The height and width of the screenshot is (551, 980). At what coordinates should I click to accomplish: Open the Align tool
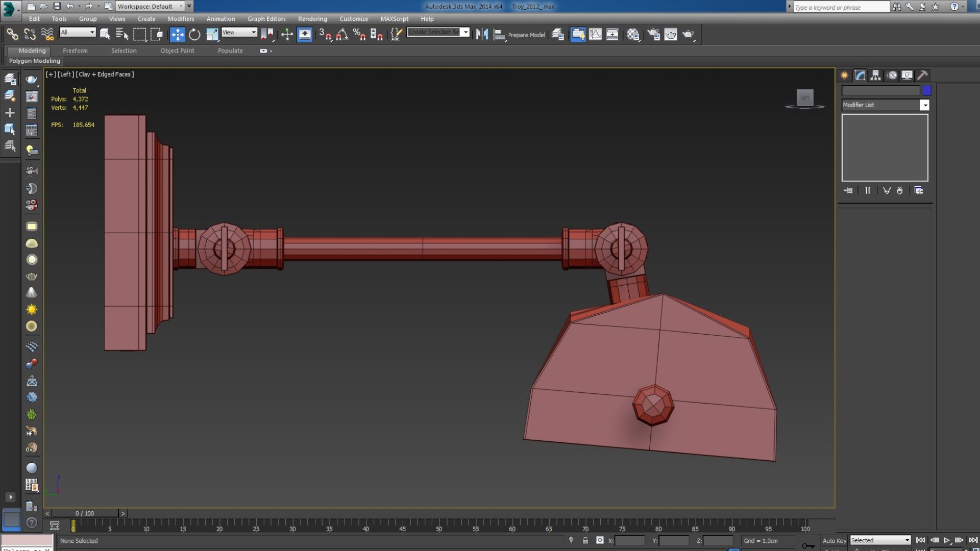pos(500,34)
